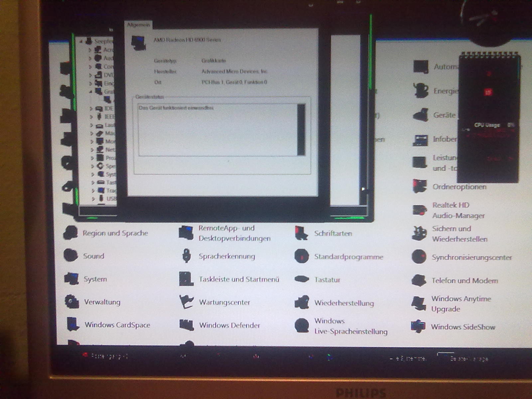The height and width of the screenshot is (399, 532).
Task: Expand the Tast... node in device tree
Action: [x=93, y=183]
